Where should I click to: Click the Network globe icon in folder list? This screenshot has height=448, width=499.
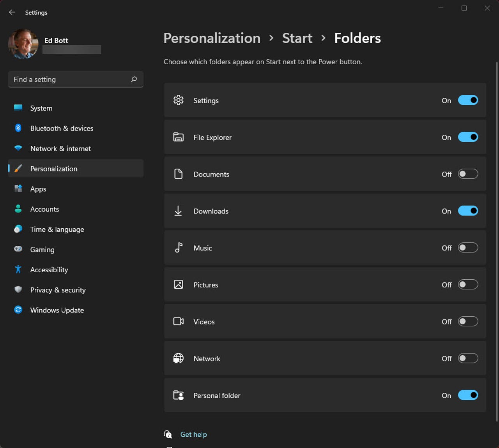pyautogui.click(x=179, y=358)
